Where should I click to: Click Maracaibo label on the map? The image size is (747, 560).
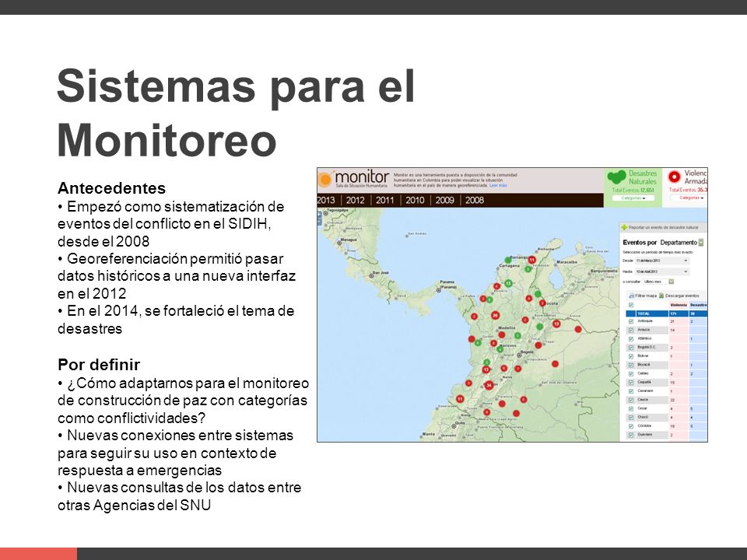[x=567, y=262]
